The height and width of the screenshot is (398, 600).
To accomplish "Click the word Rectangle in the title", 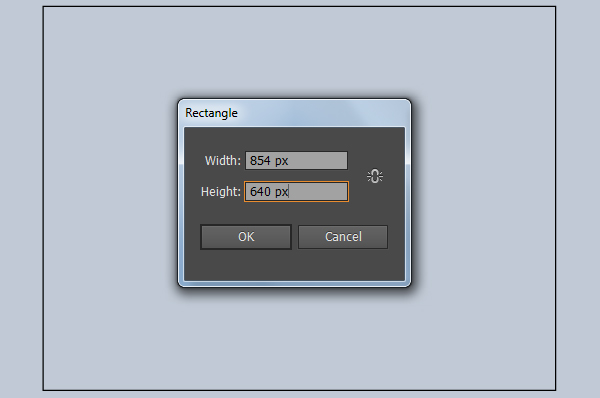I will click(211, 113).
